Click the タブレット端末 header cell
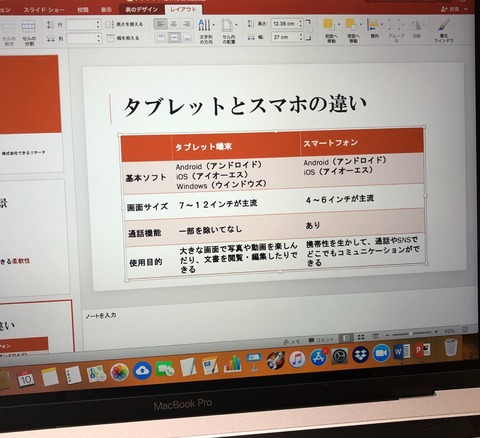480x438 pixels. pyautogui.click(x=236, y=146)
